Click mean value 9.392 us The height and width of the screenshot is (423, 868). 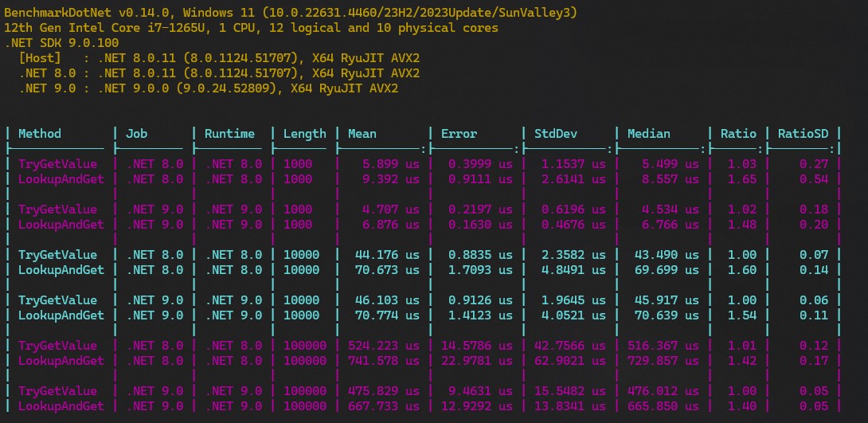pos(391,178)
